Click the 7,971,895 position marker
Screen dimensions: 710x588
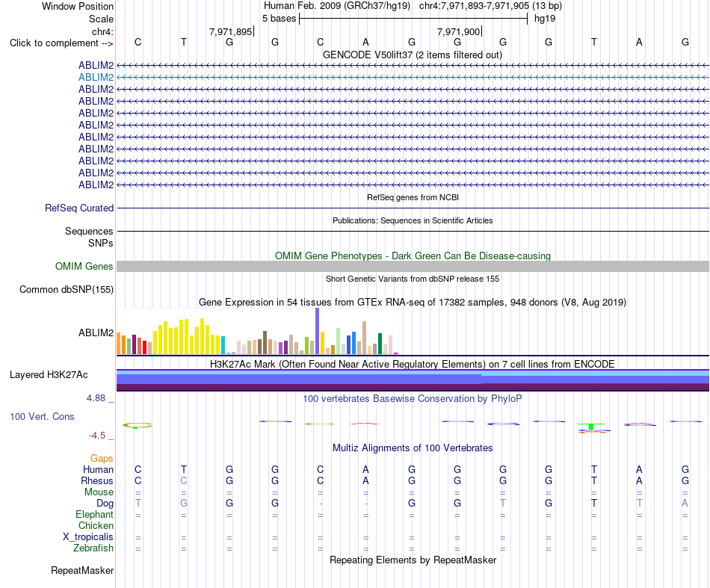[231, 31]
